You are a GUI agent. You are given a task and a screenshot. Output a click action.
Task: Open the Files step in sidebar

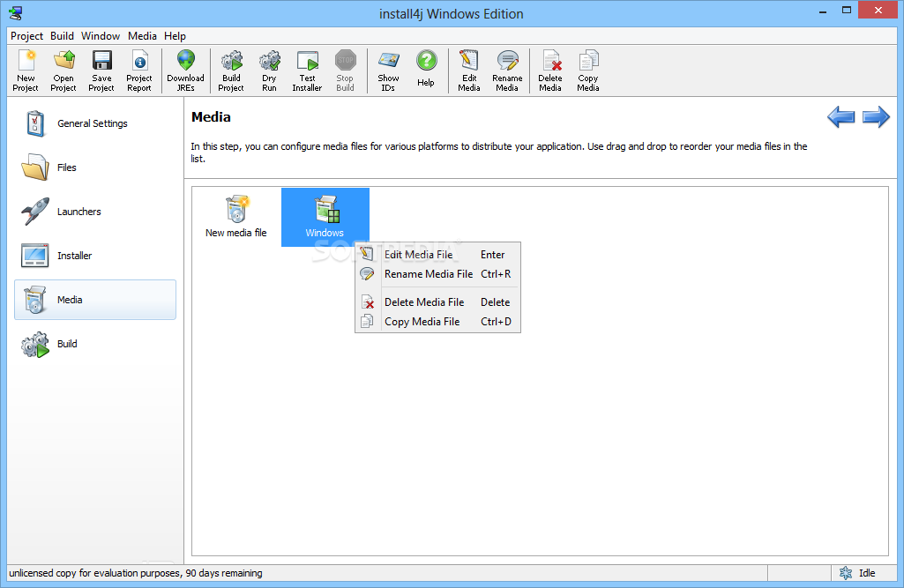click(95, 167)
